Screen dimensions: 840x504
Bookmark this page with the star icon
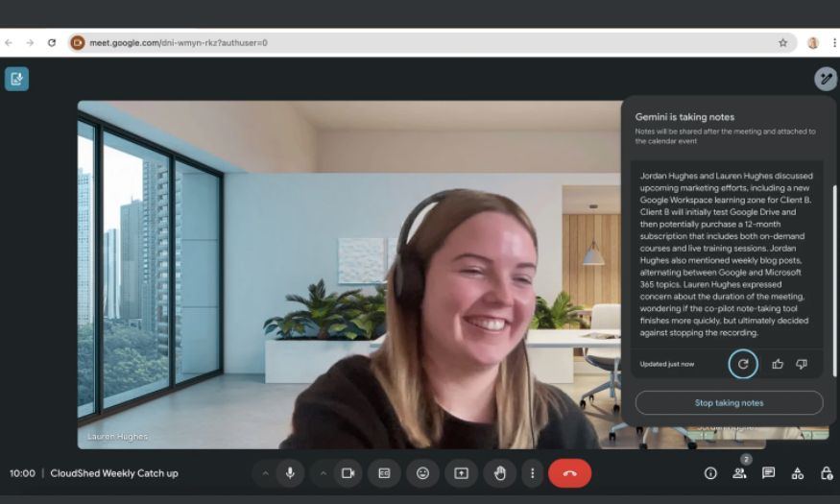782,43
